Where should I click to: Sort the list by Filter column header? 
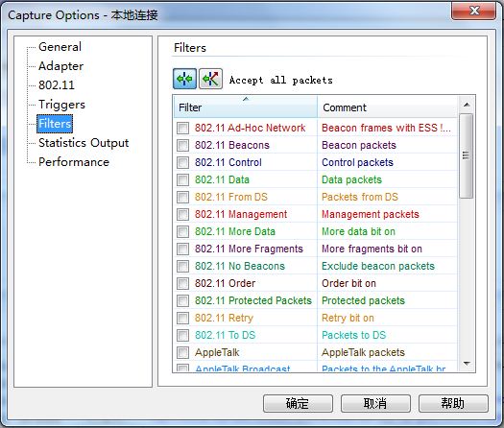click(246, 107)
